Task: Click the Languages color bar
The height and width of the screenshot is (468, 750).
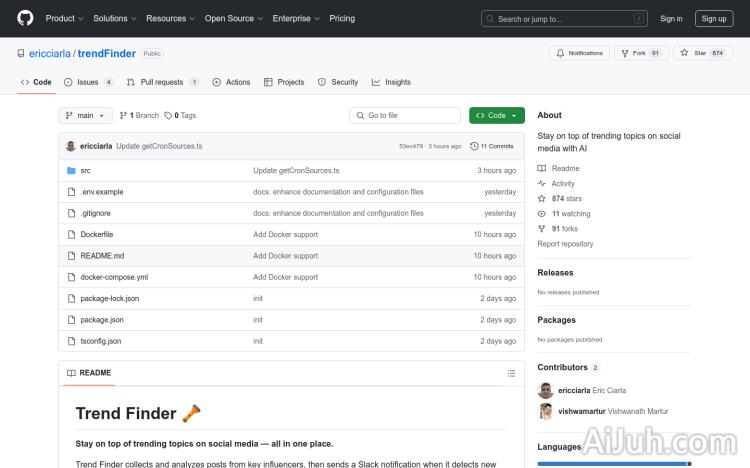Action: (613, 464)
